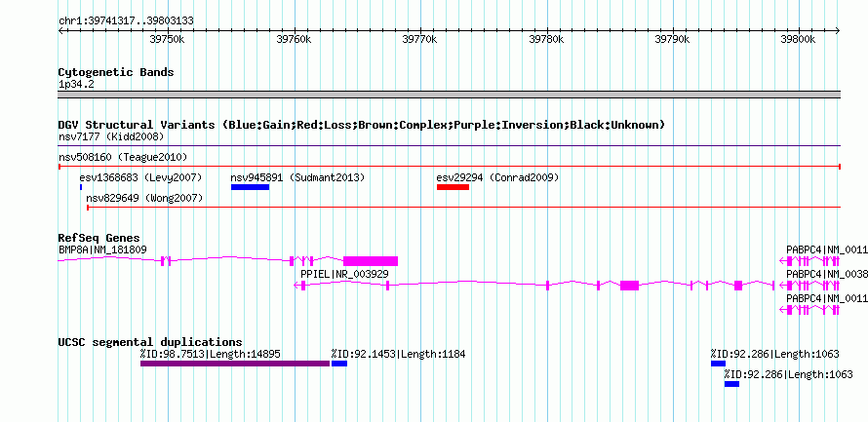Open variant esv29294 (Conrad2009) label
The image size is (868, 422).
(497, 177)
